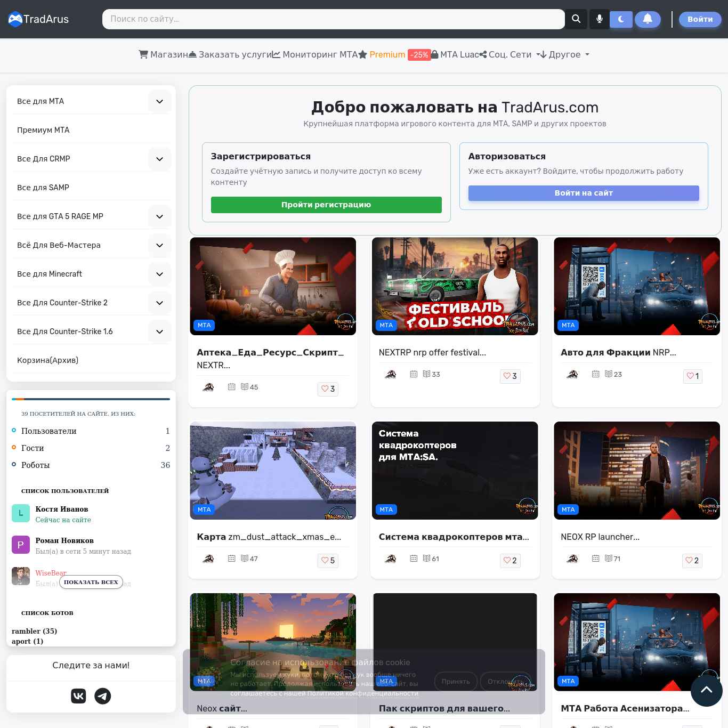Open the ФЕСТИВАЛЬ OLD SCHOOL thumbnail
The width and height of the screenshot is (728, 728).
tap(455, 286)
